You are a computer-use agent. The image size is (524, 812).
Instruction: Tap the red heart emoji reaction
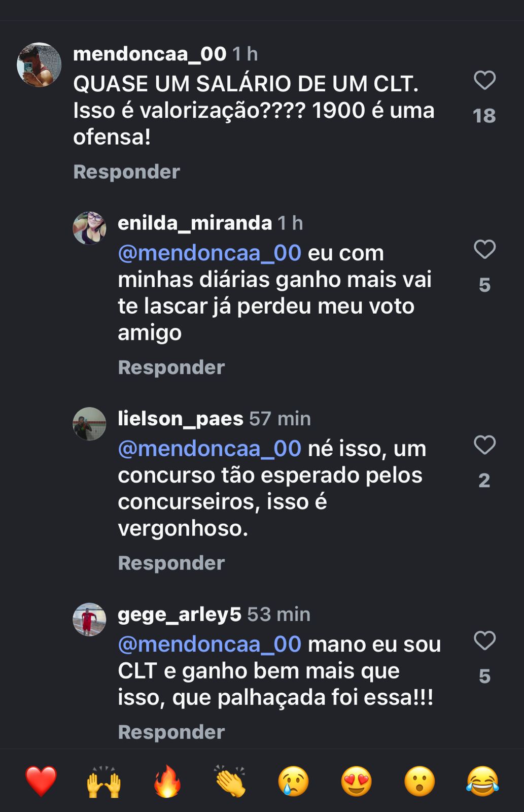coord(41,781)
